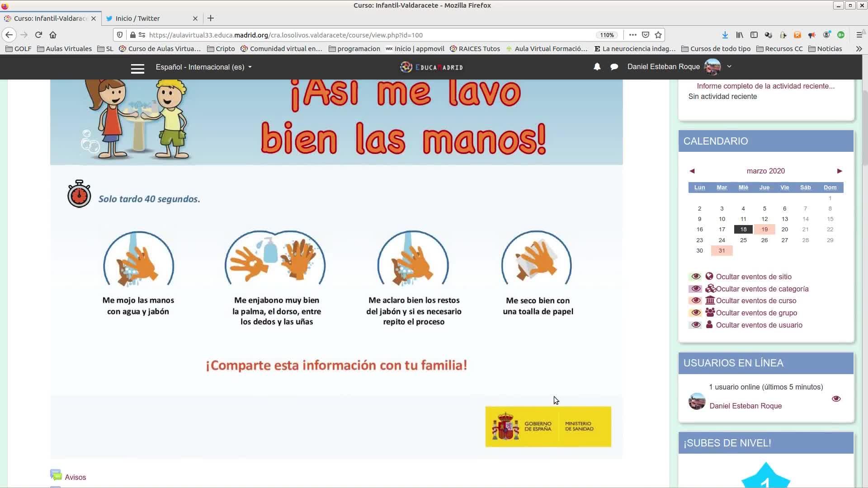Hide site events eye toggle
Viewport: 868px width, 488px height.
[695, 277]
